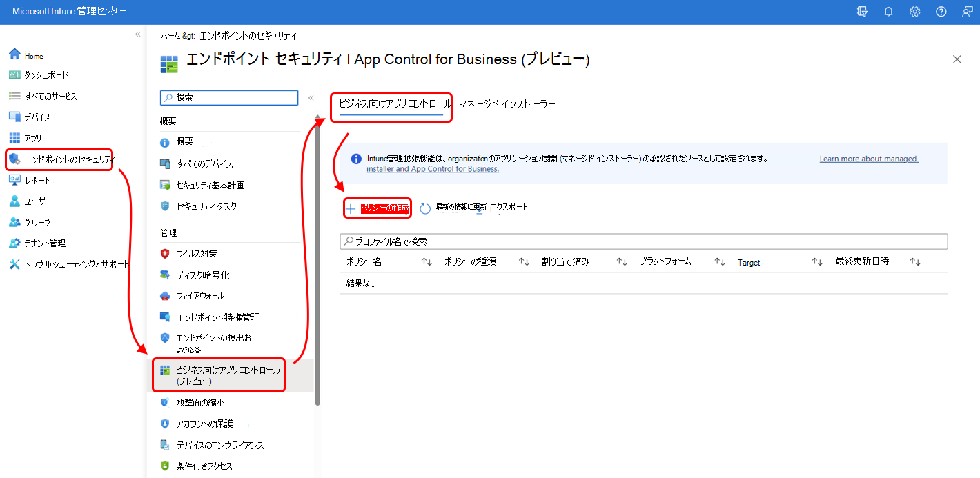Open the feedback person icon
The height and width of the screenshot is (478, 980).
click(968, 12)
